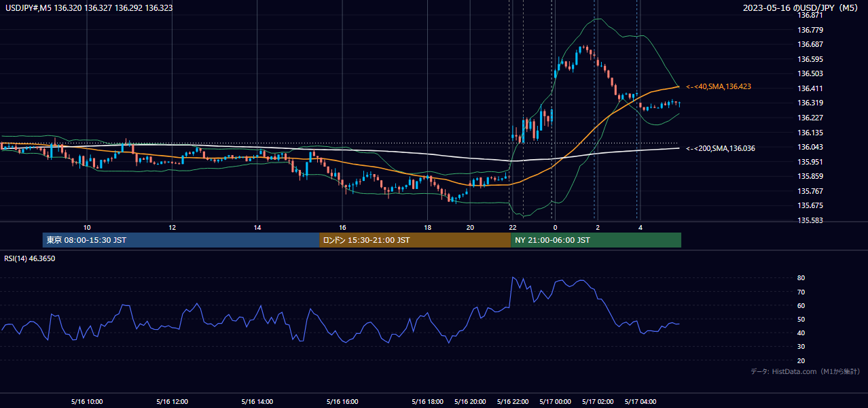Click price axis value 136.503
Viewport: 868px width, 408px height.
coord(810,73)
